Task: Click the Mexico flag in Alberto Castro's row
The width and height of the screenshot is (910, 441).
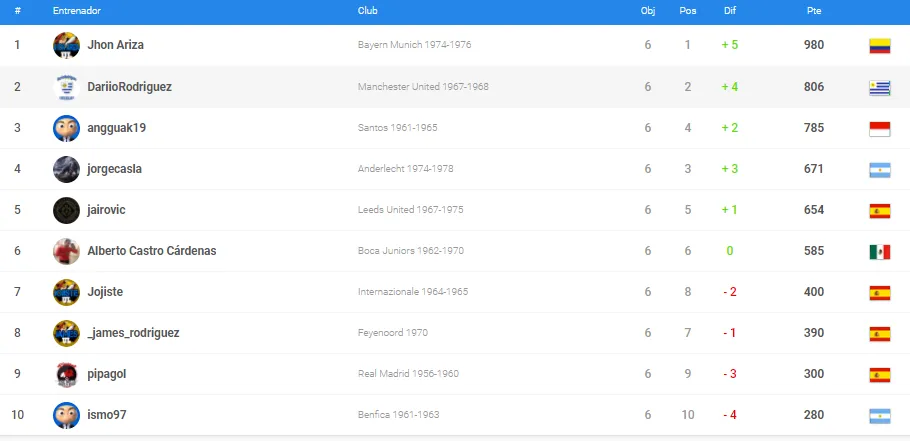Action: [x=880, y=252]
